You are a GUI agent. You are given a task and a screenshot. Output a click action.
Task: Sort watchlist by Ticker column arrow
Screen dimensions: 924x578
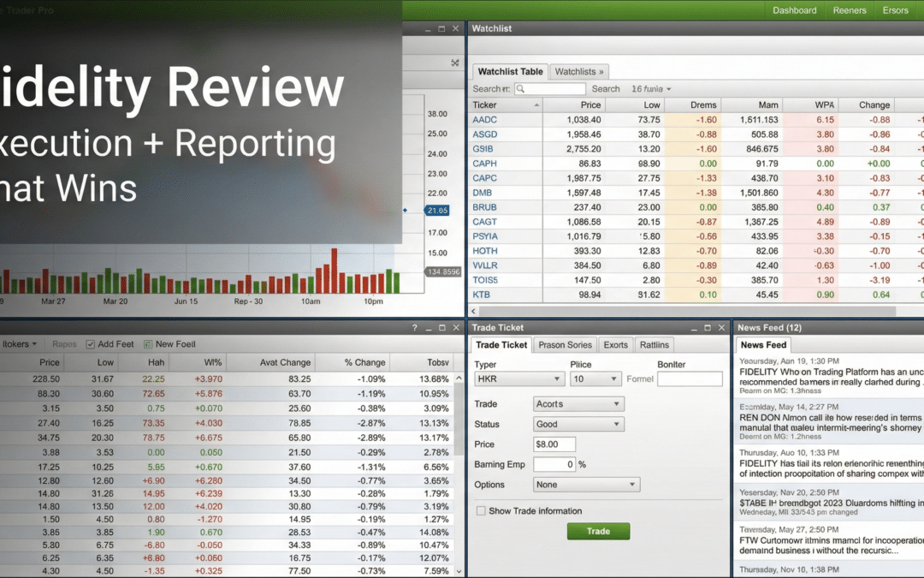tap(536, 105)
